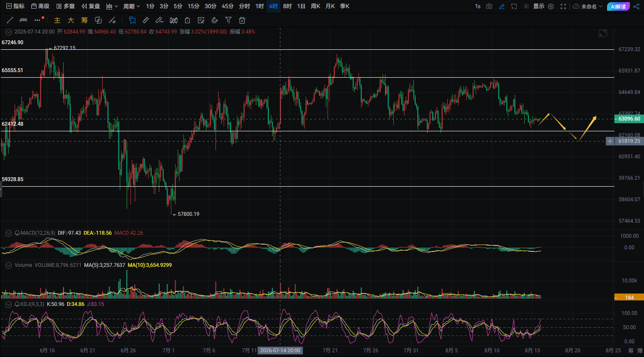Open the 周期 period dropdown
Viewport: 644px width, 357px height.
tap(131, 6)
